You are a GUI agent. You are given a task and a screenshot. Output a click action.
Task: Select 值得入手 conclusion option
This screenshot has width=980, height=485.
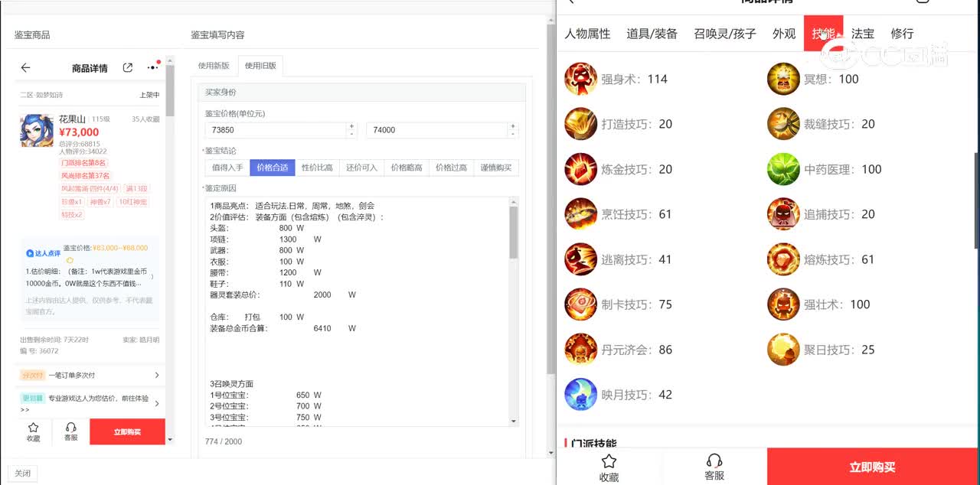pos(227,168)
